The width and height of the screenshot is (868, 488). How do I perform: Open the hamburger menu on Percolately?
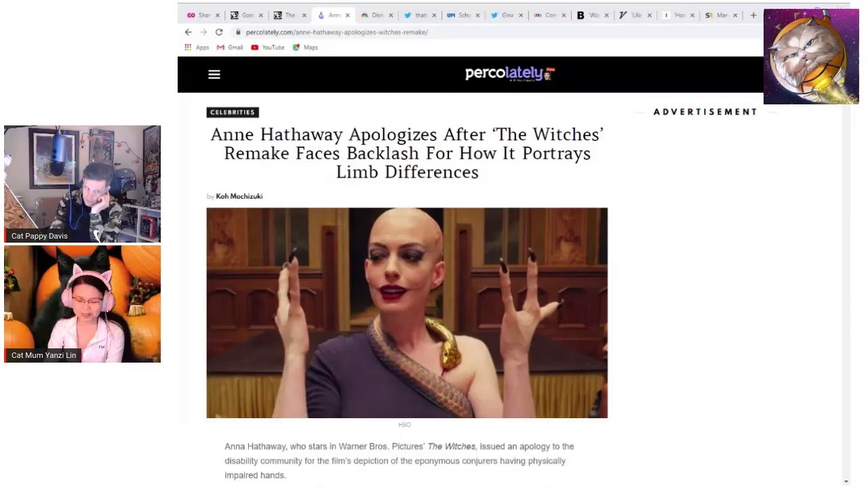click(214, 75)
